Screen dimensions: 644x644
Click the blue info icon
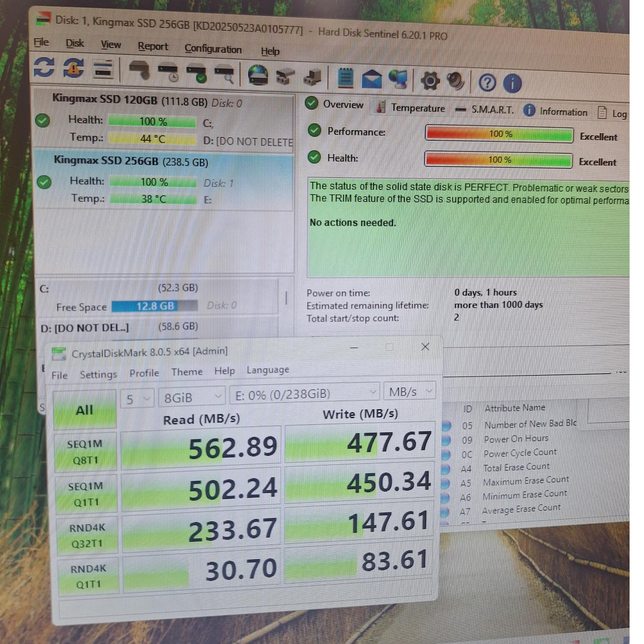[512, 83]
